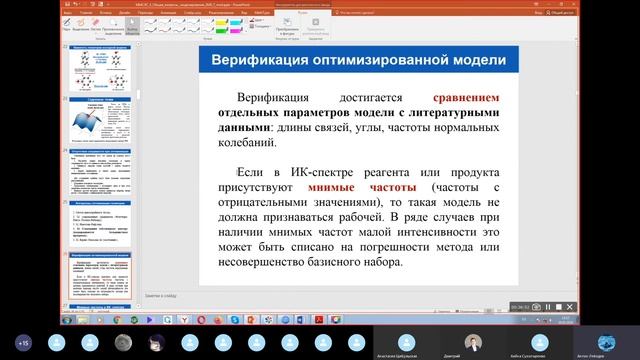Open Adobe Acrobat from the taskbar
Image resolution: width=640 pixels, height=360 pixels.
(x=318, y=320)
